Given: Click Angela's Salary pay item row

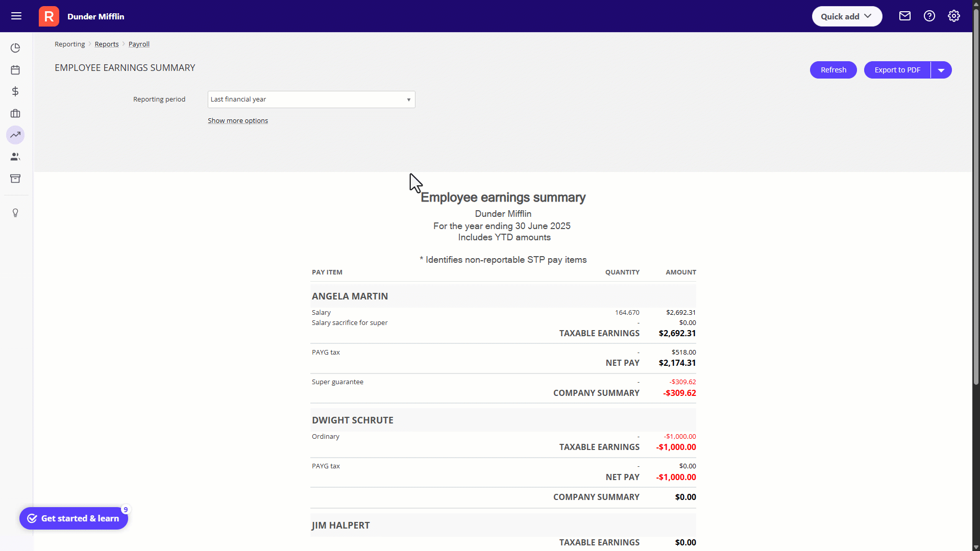Looking at the screenshot, I should (503, 313).
